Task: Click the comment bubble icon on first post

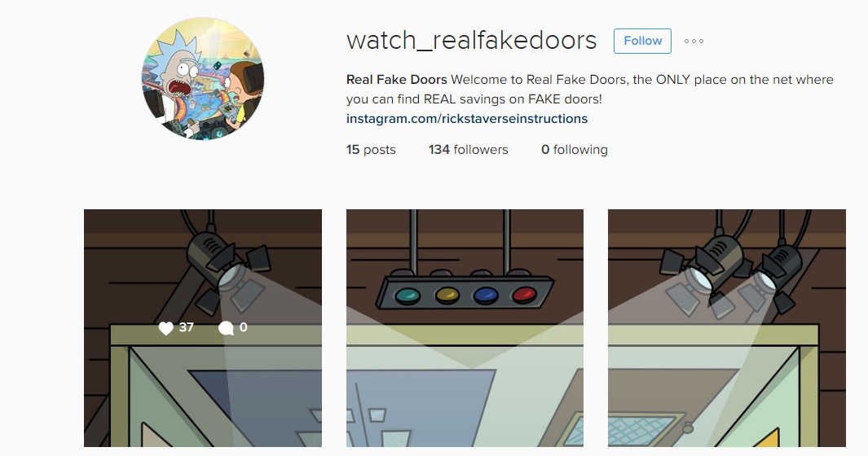Action: click(226, 328)
